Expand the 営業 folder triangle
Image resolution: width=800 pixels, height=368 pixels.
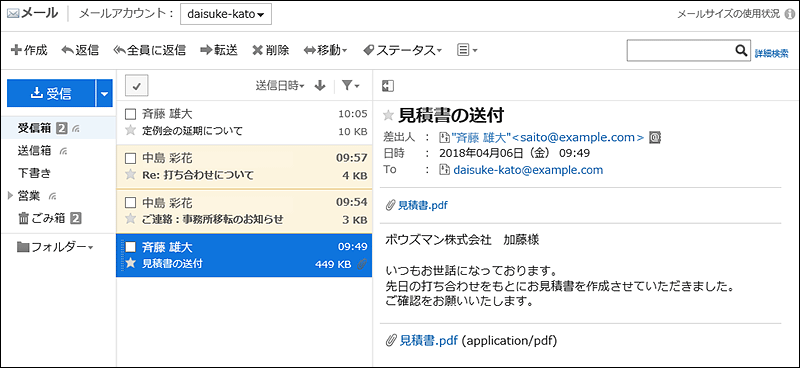(10, 195)
